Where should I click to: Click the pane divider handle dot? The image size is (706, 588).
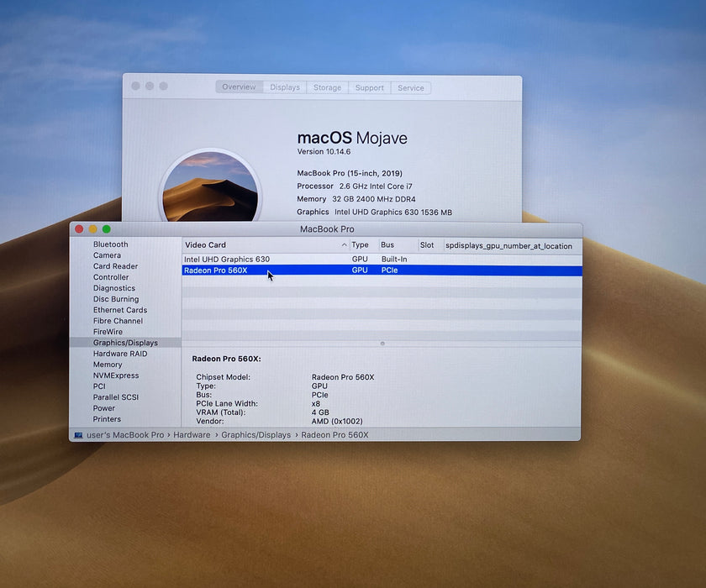[382, 344]
